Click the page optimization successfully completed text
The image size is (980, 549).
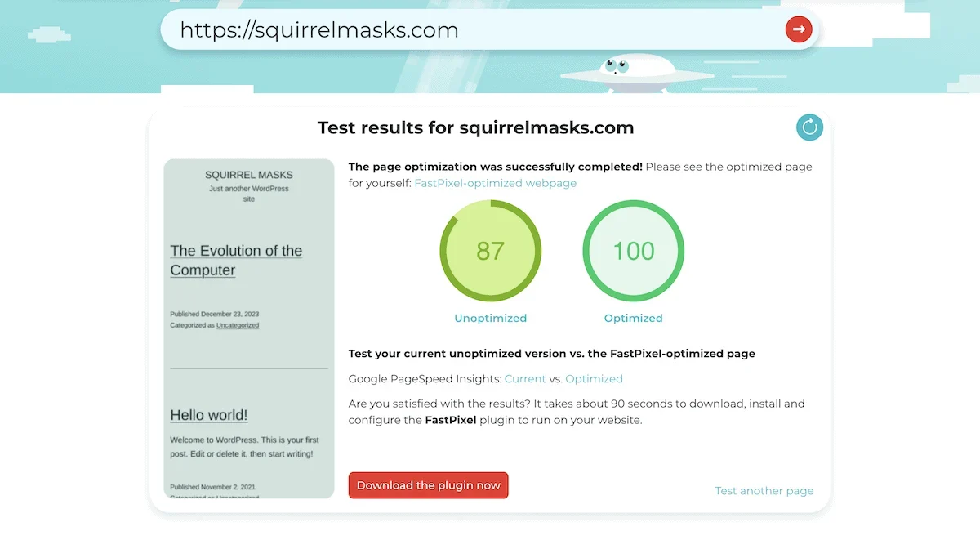pos(496,167)
